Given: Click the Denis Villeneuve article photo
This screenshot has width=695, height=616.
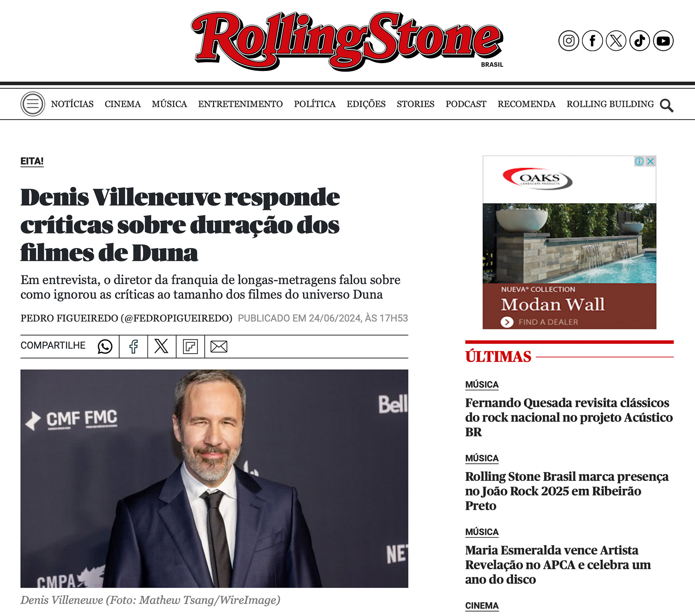Looking at the screenshot, I should pyautogui.click(x=214, y=478).
